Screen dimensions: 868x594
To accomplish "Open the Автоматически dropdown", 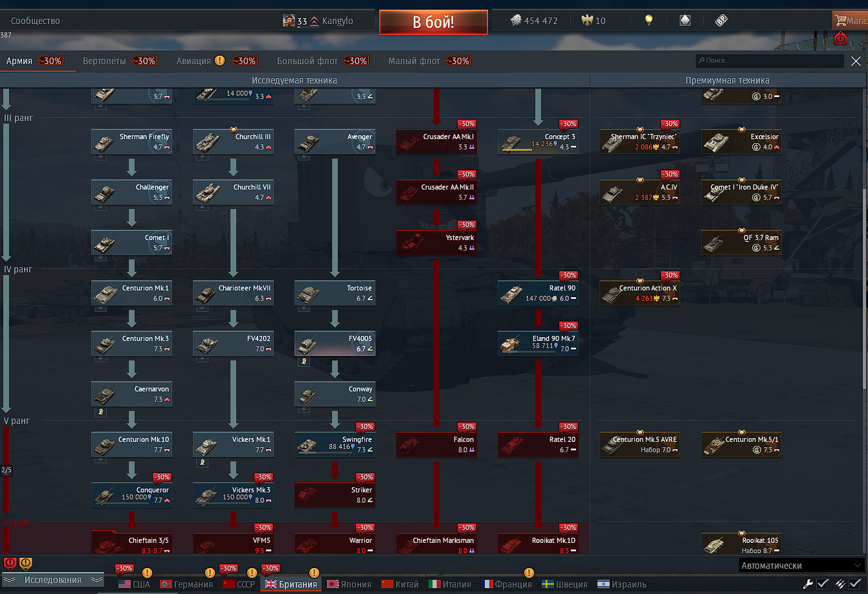I will 802,566.
